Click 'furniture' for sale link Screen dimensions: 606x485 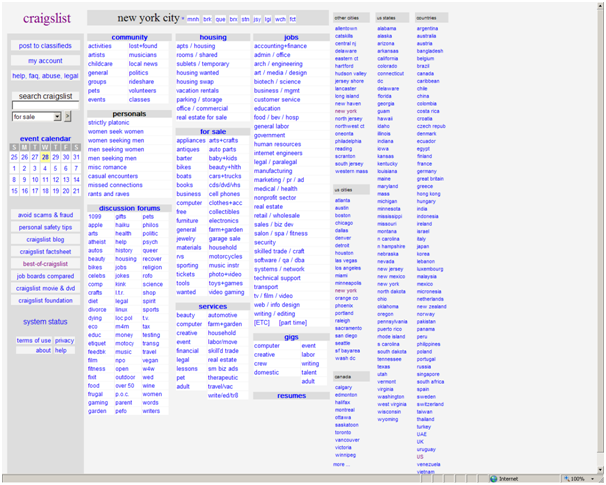[x=187, y=221]
